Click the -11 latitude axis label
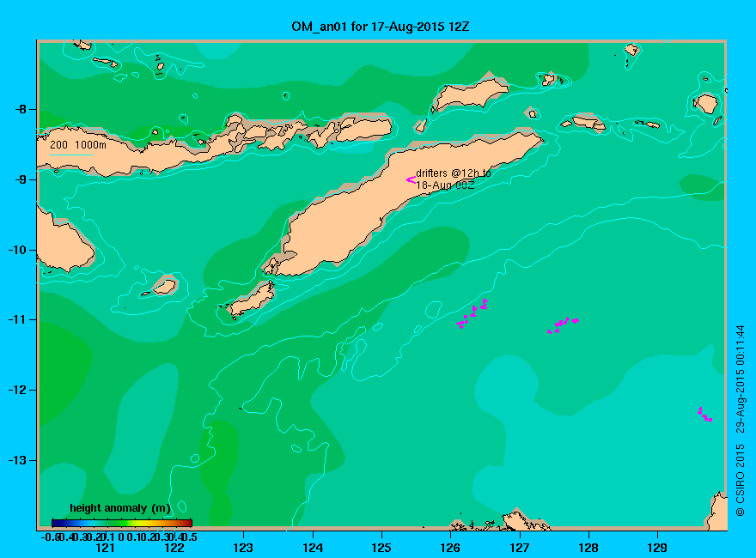756x558 pixels. (18, 319)
